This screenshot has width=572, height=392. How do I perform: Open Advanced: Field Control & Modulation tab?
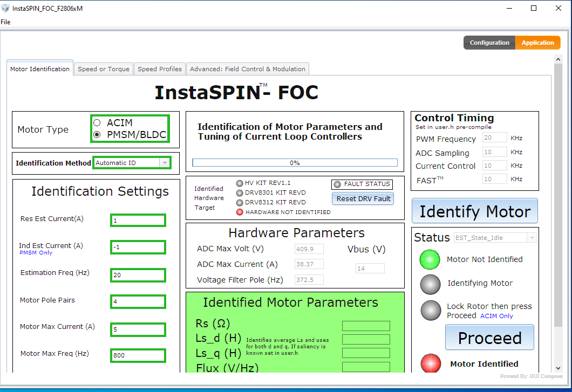point(248,69)
